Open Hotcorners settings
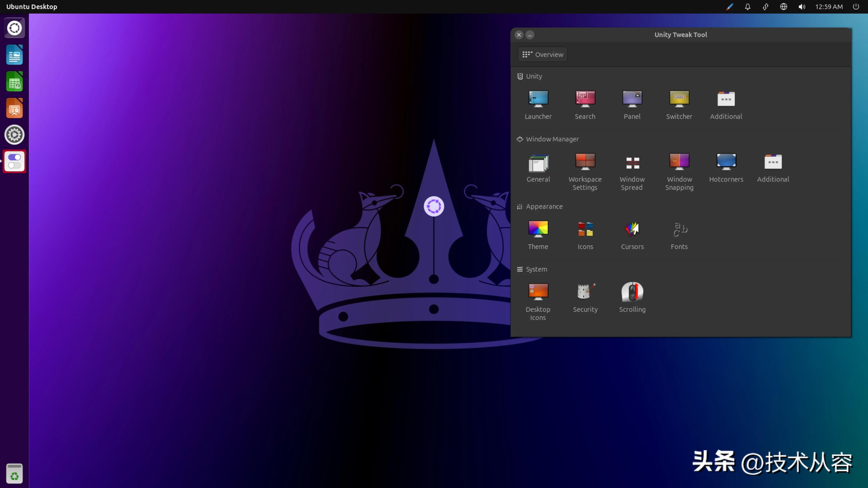This screenshot has height=488, width=868. [726, 168]
